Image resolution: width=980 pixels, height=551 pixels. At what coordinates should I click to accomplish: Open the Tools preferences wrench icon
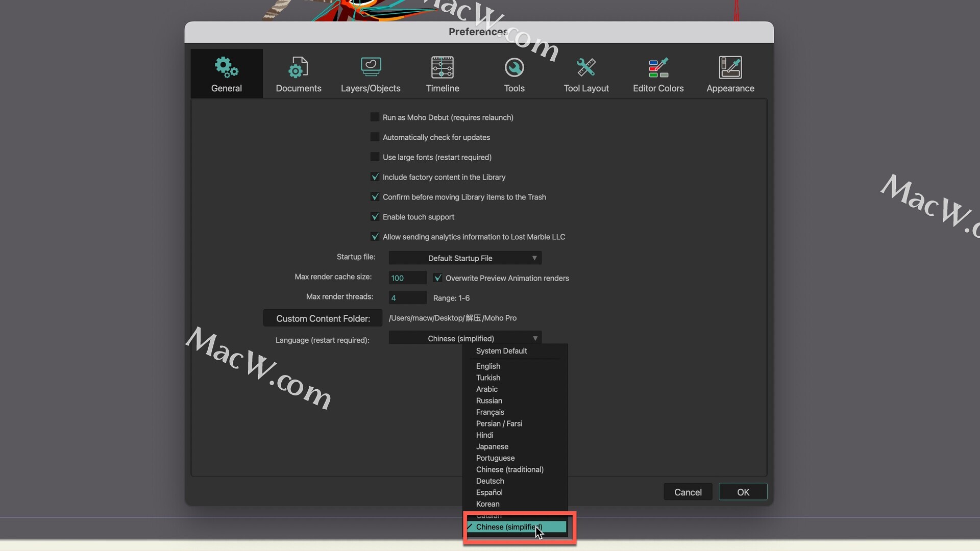pos(514,67)
